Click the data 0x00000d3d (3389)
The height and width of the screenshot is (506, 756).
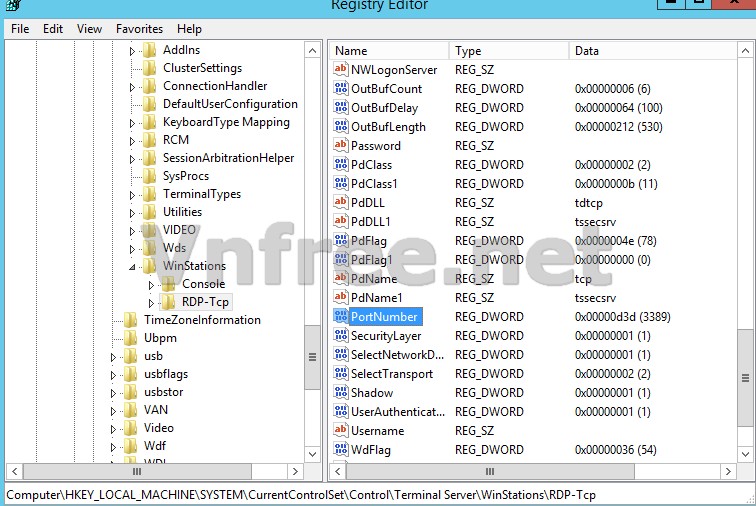click(622, 316)
